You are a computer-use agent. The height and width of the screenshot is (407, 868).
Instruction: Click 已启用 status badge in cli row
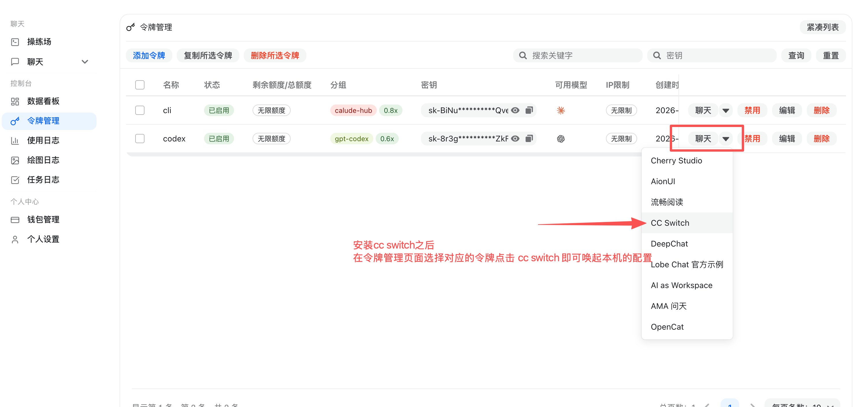(219, 111)
